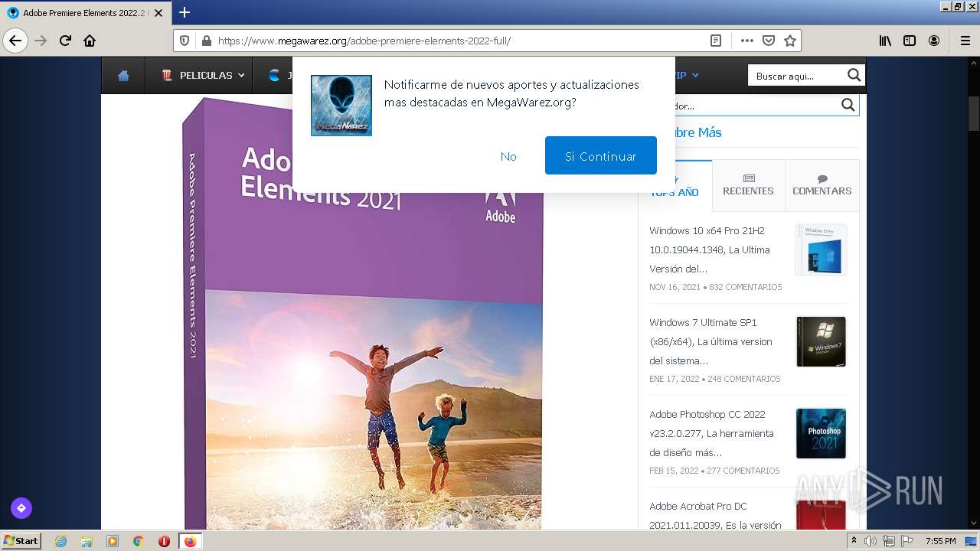Image resolution: width=980 pixels, height=551 pixels.
Task: Open the Action Center flag icon
Action: click(x=907, y=541)
